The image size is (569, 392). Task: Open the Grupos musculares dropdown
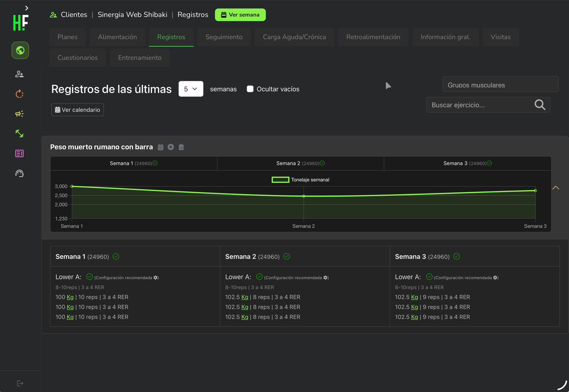[500, 84]
